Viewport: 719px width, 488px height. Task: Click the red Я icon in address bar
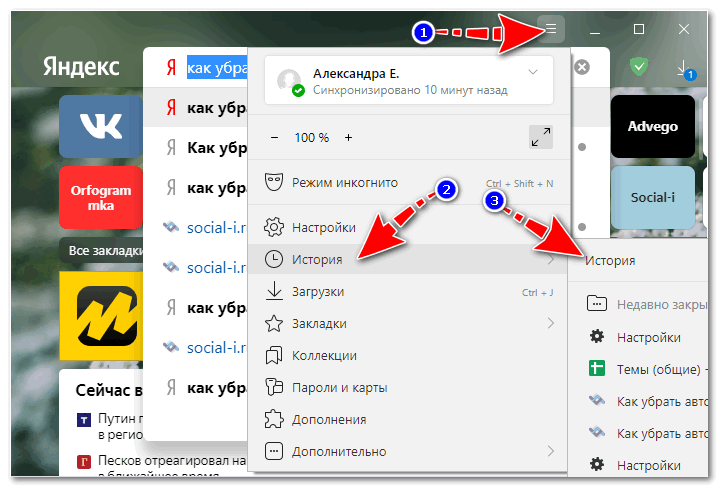171,67
